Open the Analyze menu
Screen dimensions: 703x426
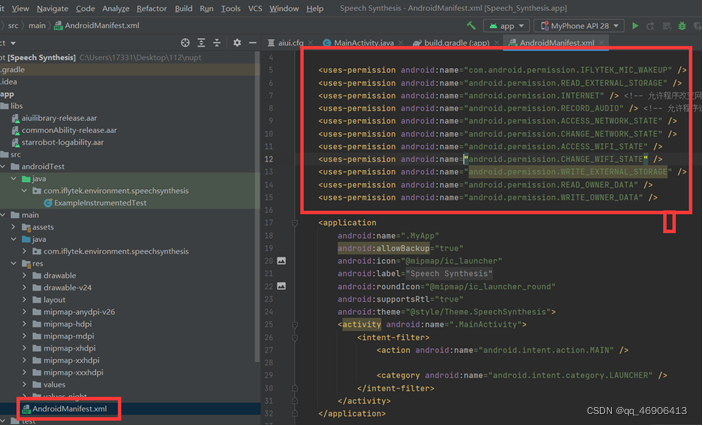point(116,9)
